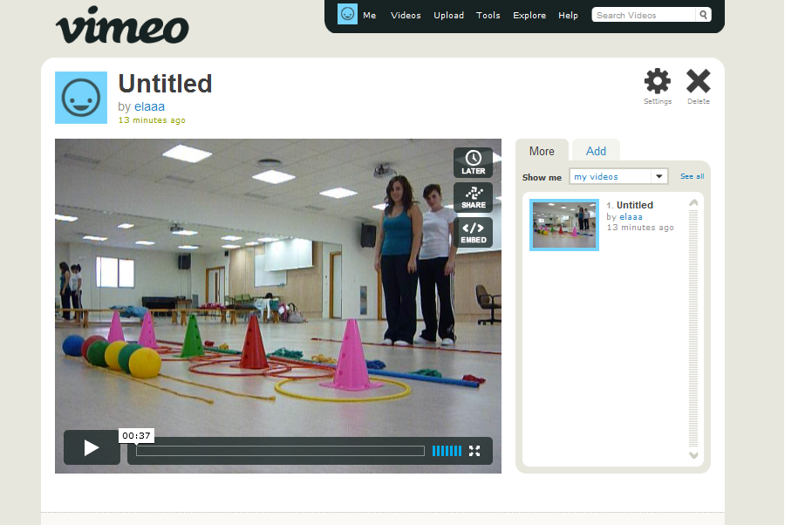The height and width of the screenshot is (525, 812).
Task: Open the Explore menu
Action: point(529,16)
